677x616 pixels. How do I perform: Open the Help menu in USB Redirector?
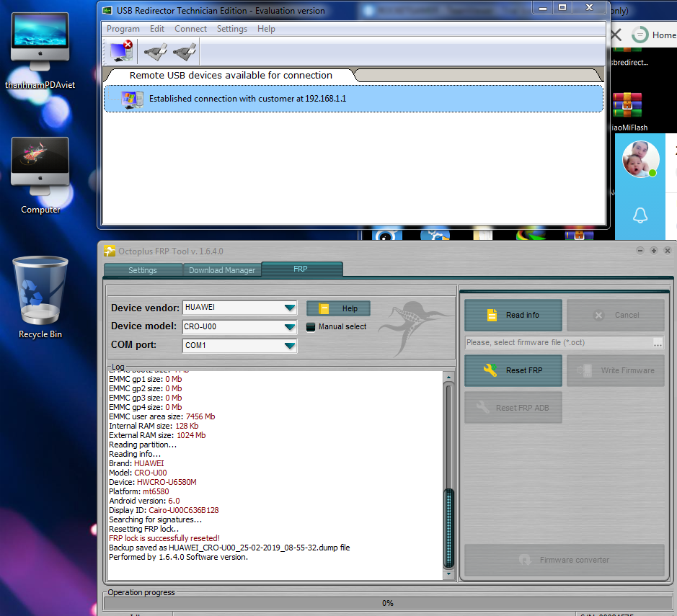pos(266,29)
